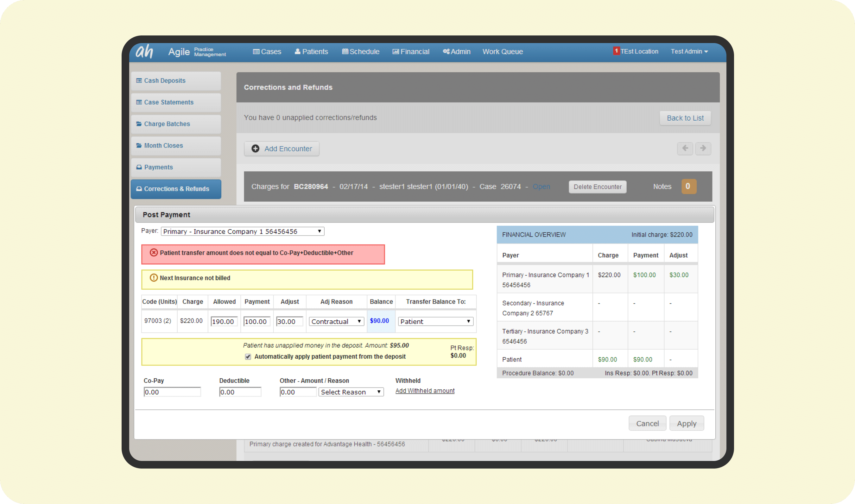Click the Cases list icon in navbar
The image size is (855, 504).
256,52
